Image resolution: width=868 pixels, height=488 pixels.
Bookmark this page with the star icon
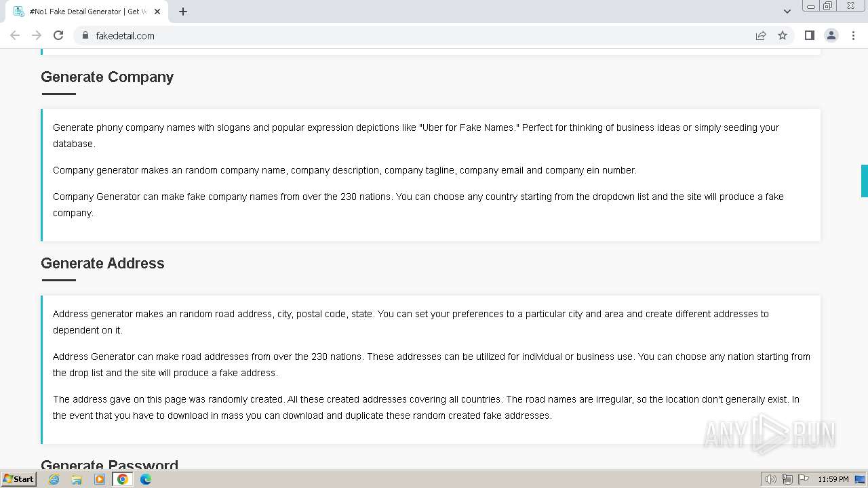pos(783,35)
